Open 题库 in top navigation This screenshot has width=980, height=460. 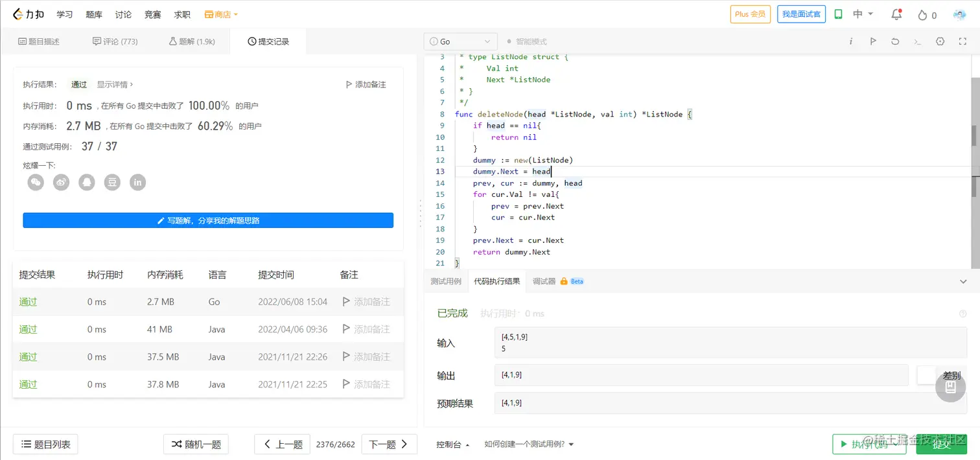coord(94,14)
